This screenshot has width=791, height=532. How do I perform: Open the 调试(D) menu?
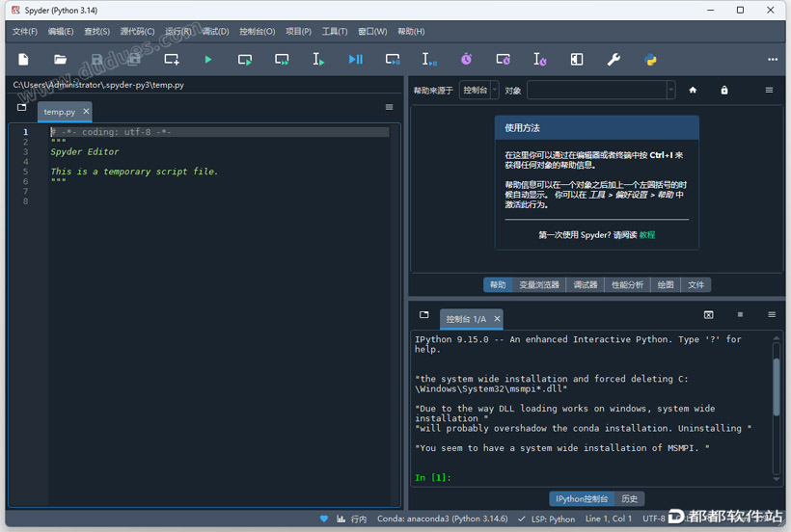click(215, 32)
